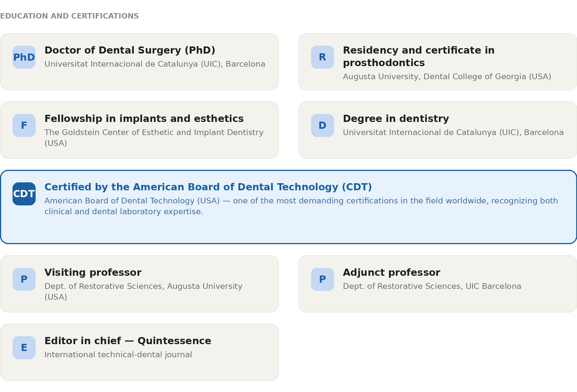This screenshot has height=392, width=577.
Task: Click the P badge beside Adjunct professor
Action: pos(322,279)
